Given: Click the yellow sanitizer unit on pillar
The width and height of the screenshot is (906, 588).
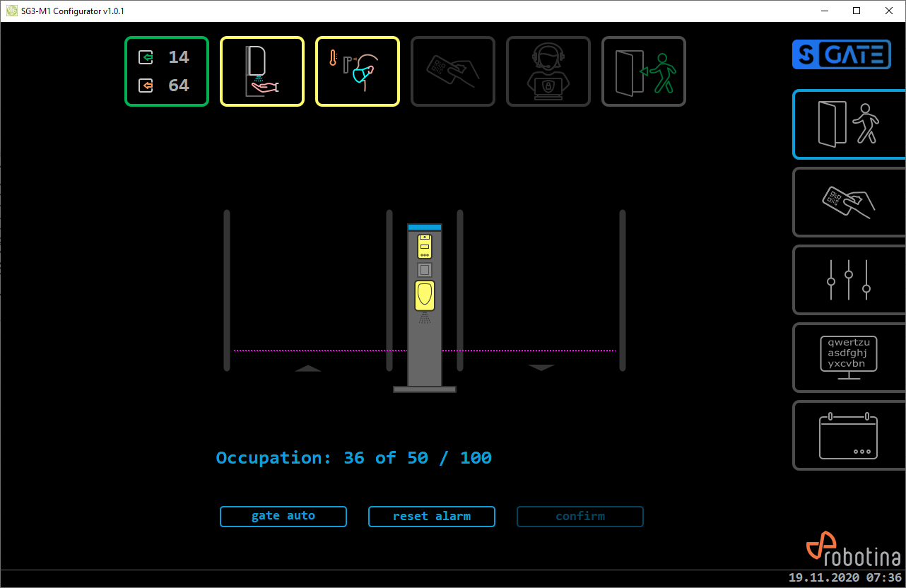Looking at the screenshot, I should tap(424, 295).
